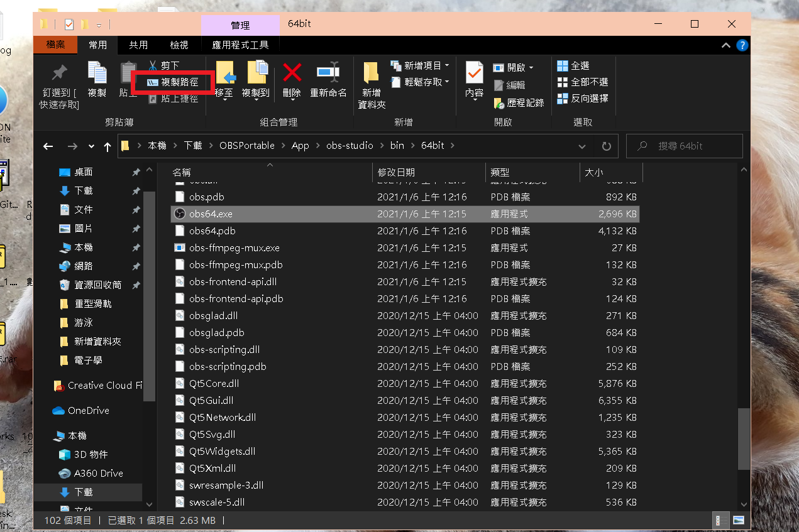
Task: Open the View (檢視) ribbon tab
Action: point(179,45)
